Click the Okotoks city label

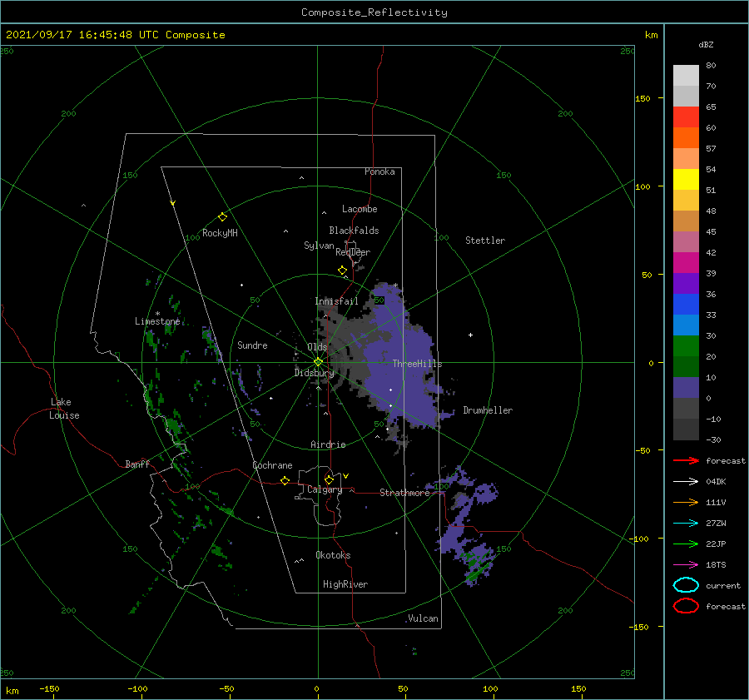333,555
